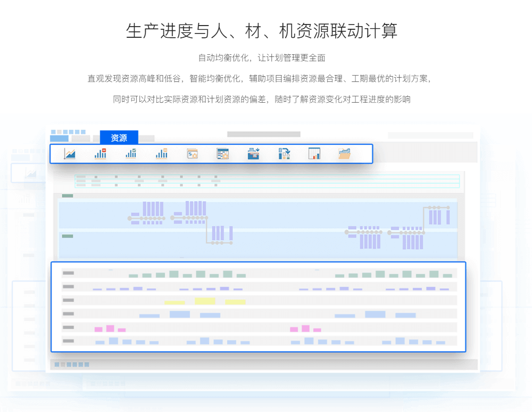Click the tallest yellow resource histogram bar
The image size is (532, 412).
click(x=205, y=301)
